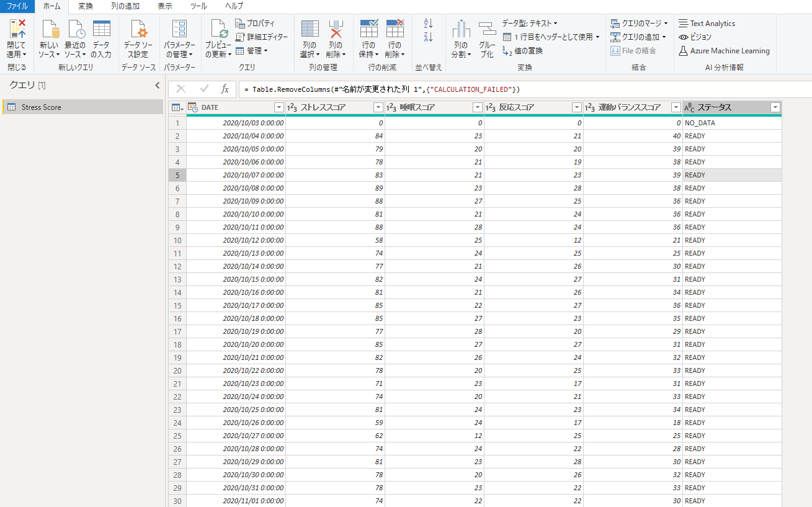Viewport: 812px width, 507px height.
Task: Open 1行目をヘッダーとして使用 dropdown
Action: pos(551,37)
